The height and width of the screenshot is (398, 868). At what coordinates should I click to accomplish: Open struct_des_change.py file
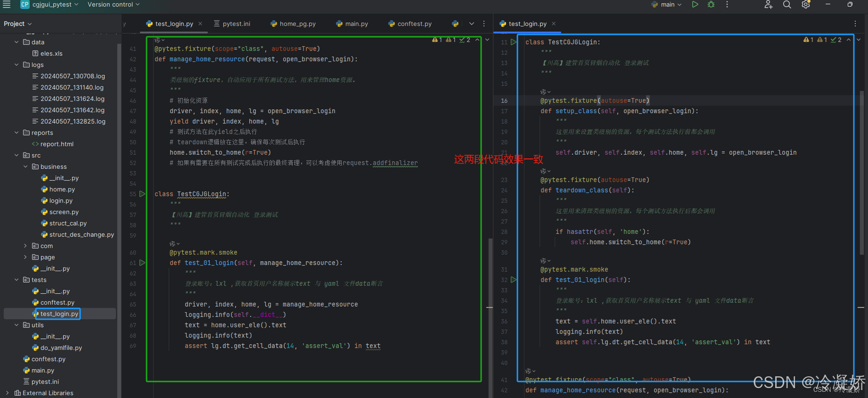pyautogui.click(x=82, y=234)
